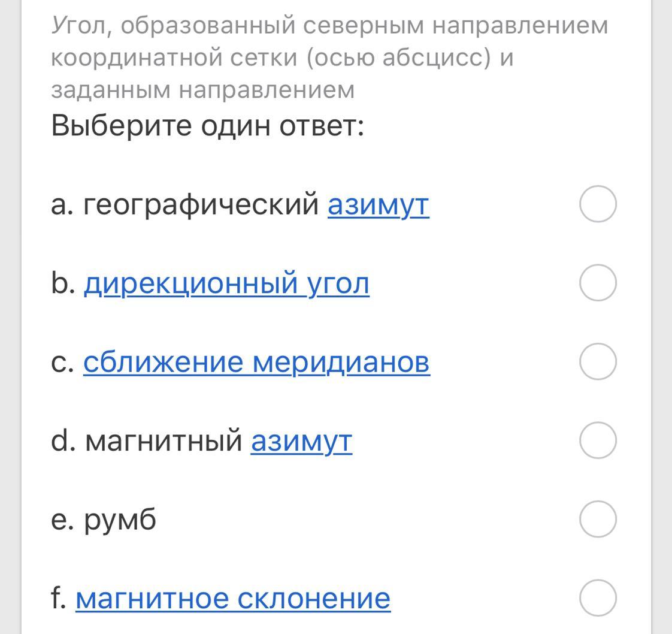672x634 pixels.
Task: Open азимут link in магнитный азимут option
Action: 301,441
